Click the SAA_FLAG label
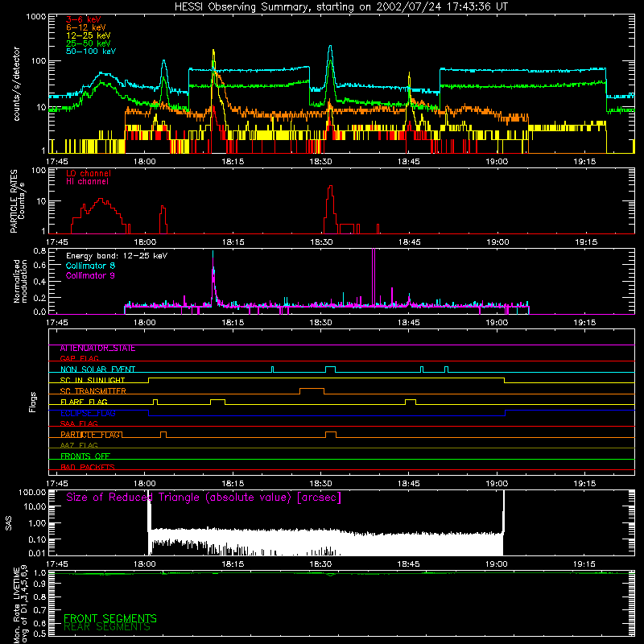The width and height of the screenshot is (644, 644). (x=79, y=423)
